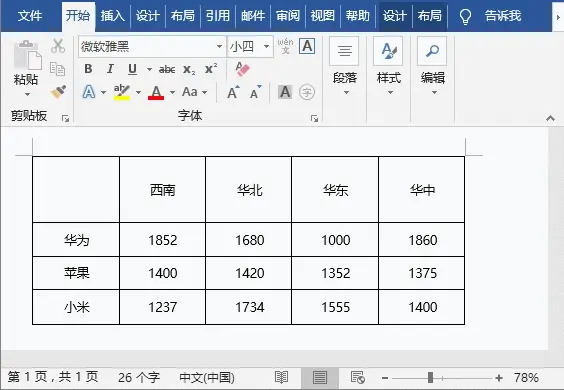Screen dimensions: 564x390
Task: Switch to print layout view
Action: click(320, 377)
